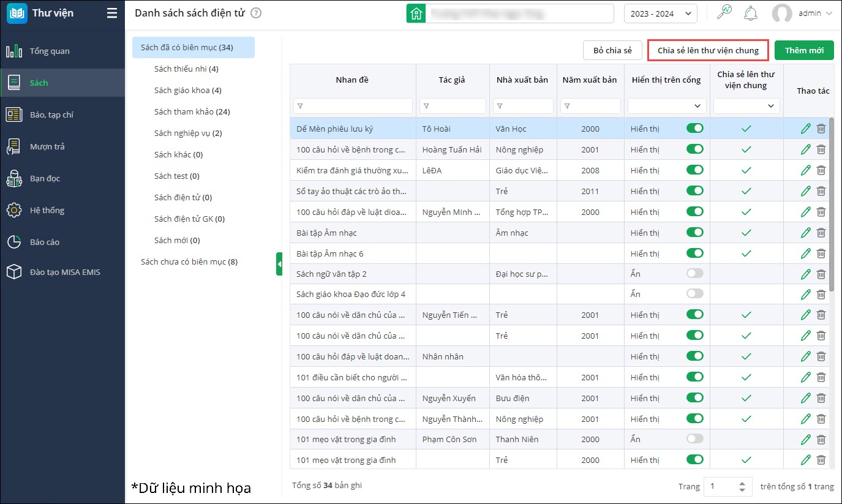This screenshot has width=842, height=504.
Task: Edit the book by Nguyễn Xuyến
Action: coord(806,398)
